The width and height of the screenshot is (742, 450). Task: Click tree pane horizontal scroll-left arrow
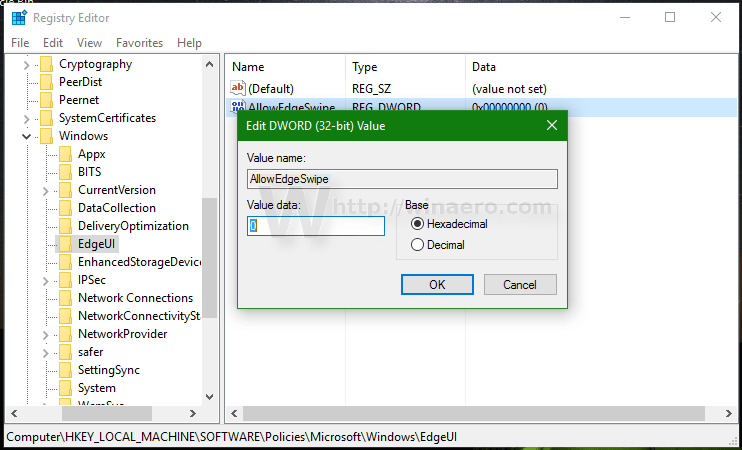[x=14, y=413]
